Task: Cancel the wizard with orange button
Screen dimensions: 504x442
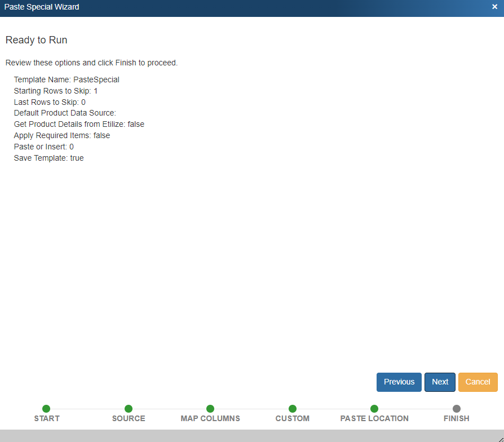Action: [478, 382]
